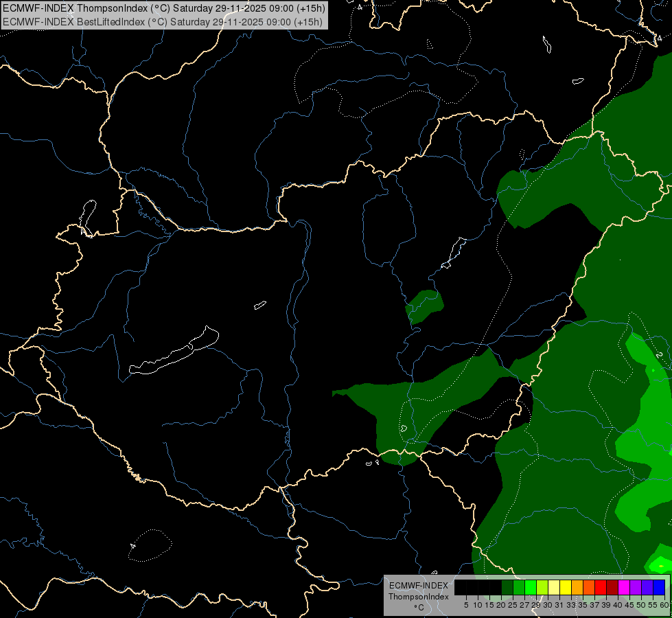Image resolution: width=672 pixels, height=618 pixels.
Task: Click the bright red 37–39 legend swatch
Action: point(601,588)
